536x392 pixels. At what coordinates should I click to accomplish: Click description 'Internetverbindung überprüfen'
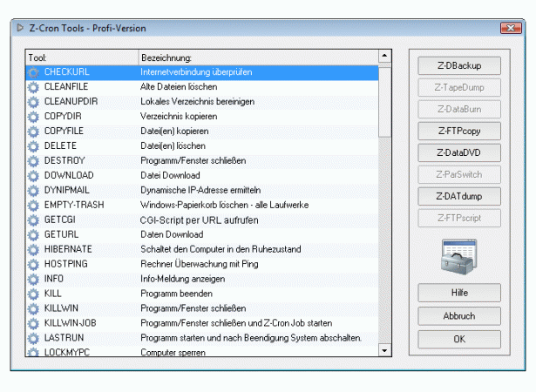[196, 72]
